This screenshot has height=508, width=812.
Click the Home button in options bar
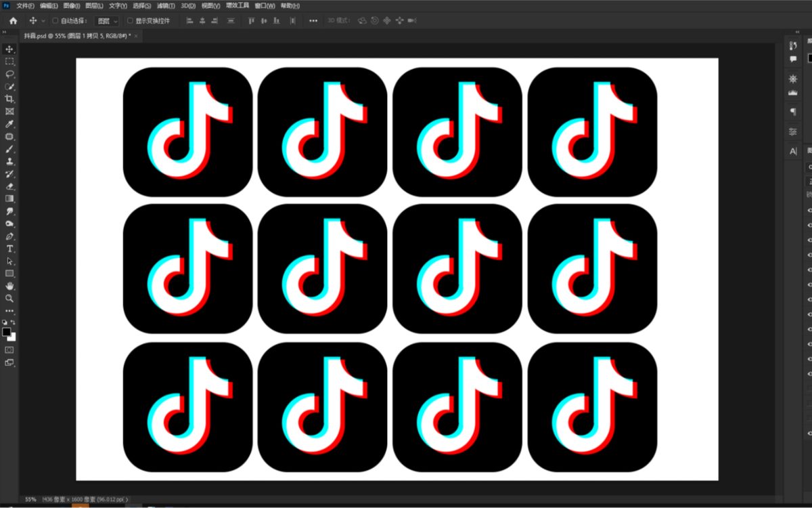coord(13,21)
